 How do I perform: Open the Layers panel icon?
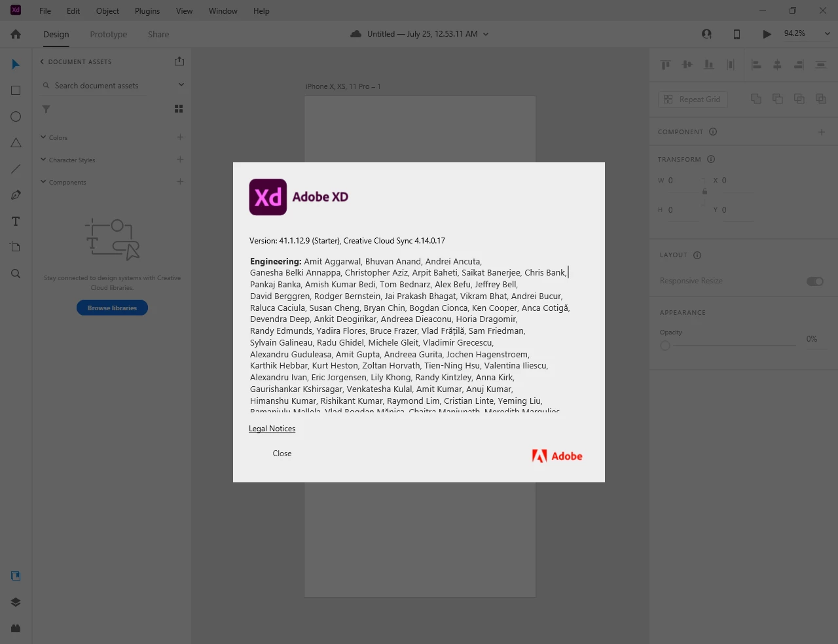(16, 602)
